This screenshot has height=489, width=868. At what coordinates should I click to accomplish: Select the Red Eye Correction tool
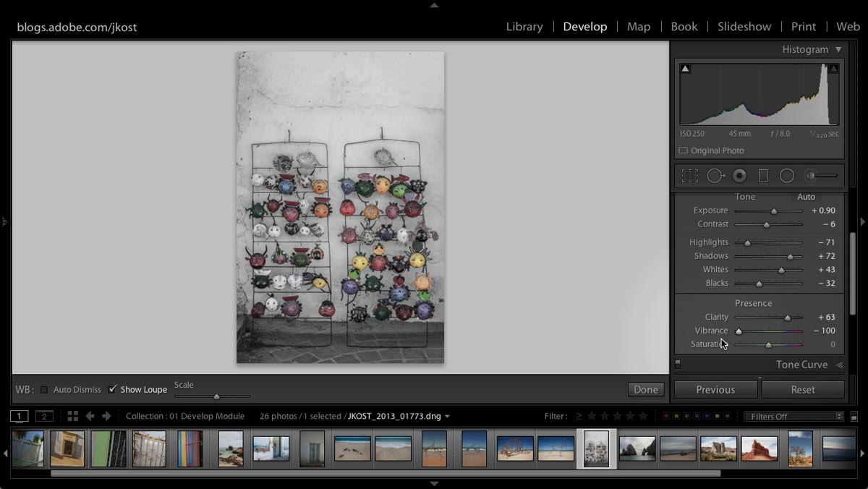pos(739,176)
